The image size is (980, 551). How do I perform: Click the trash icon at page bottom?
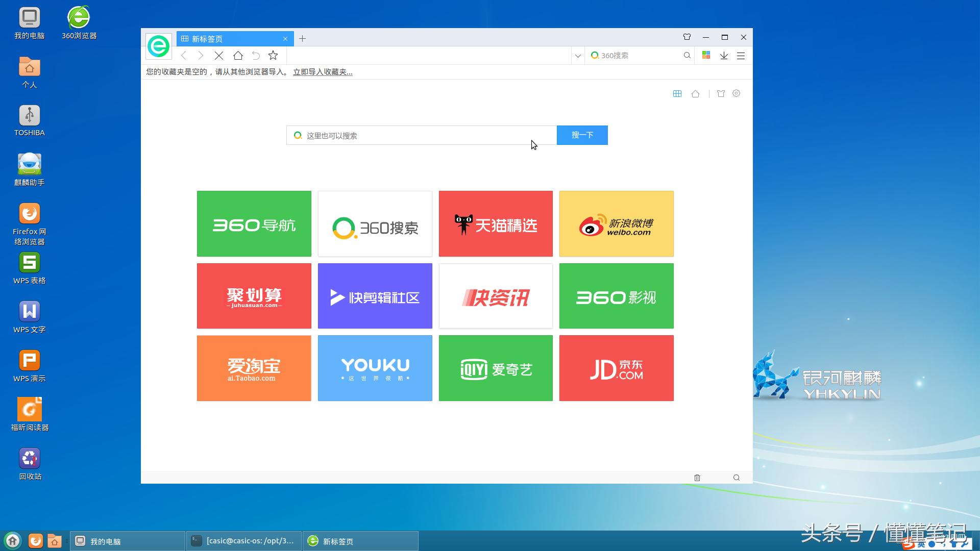697,478
